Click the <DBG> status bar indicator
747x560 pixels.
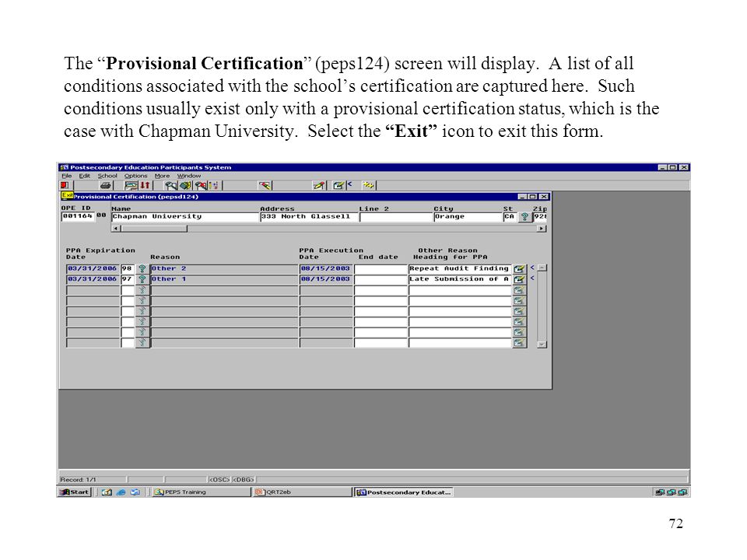point(244,480)
